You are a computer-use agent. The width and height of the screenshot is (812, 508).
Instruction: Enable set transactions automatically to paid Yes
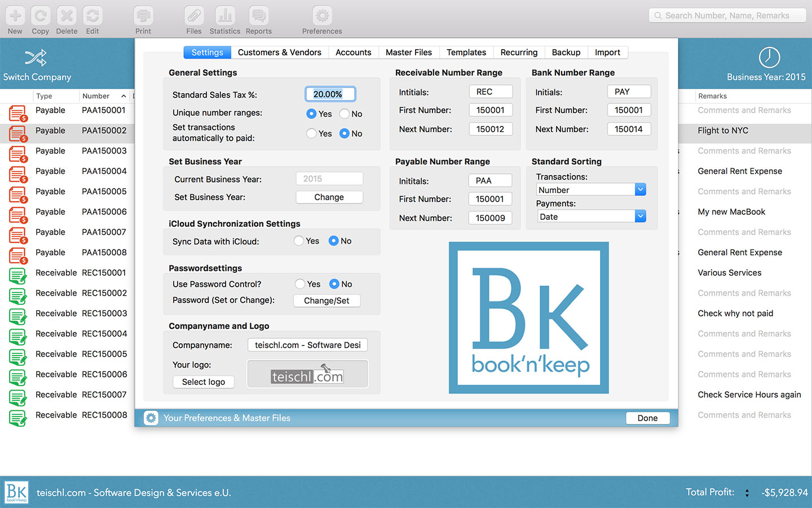click(311, 133)
